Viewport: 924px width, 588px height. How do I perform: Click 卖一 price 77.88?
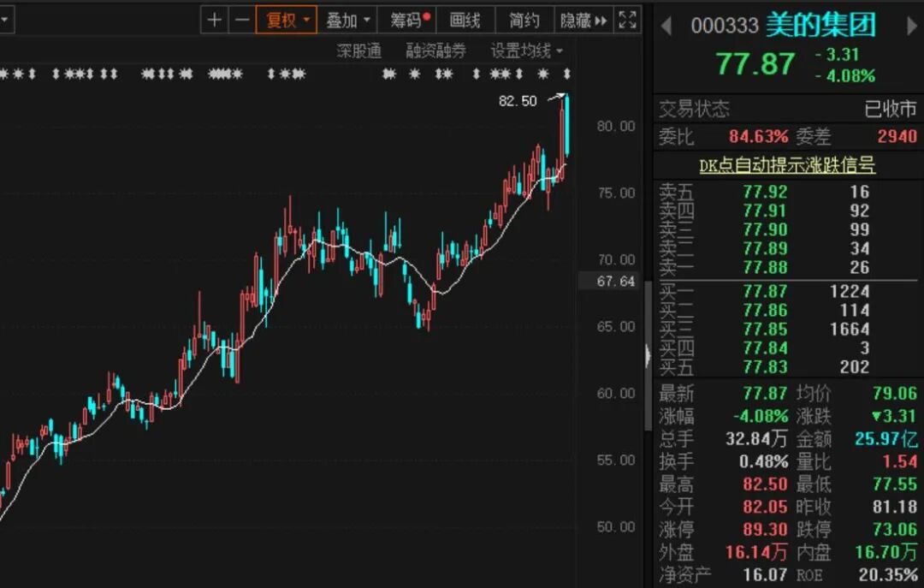pos(765,267)
